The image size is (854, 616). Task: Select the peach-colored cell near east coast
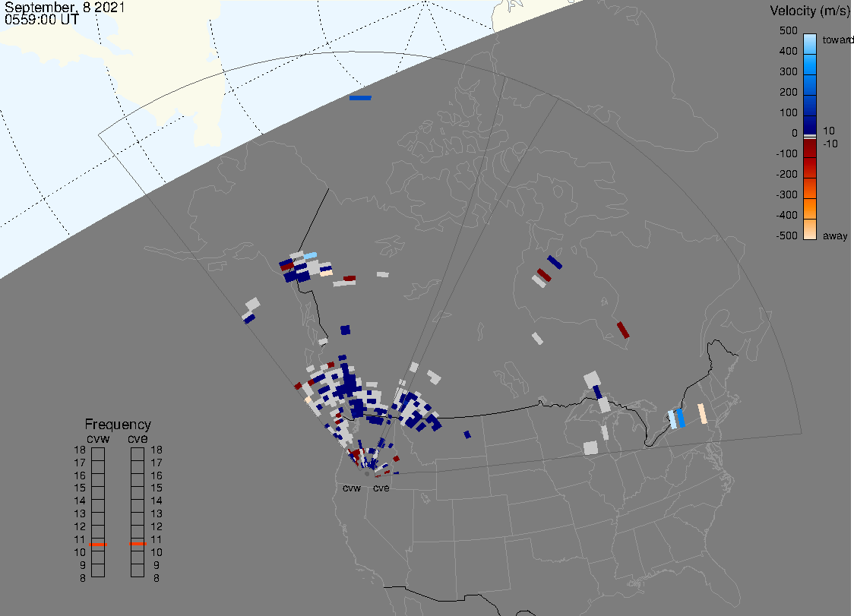click(x=703, y=414)
